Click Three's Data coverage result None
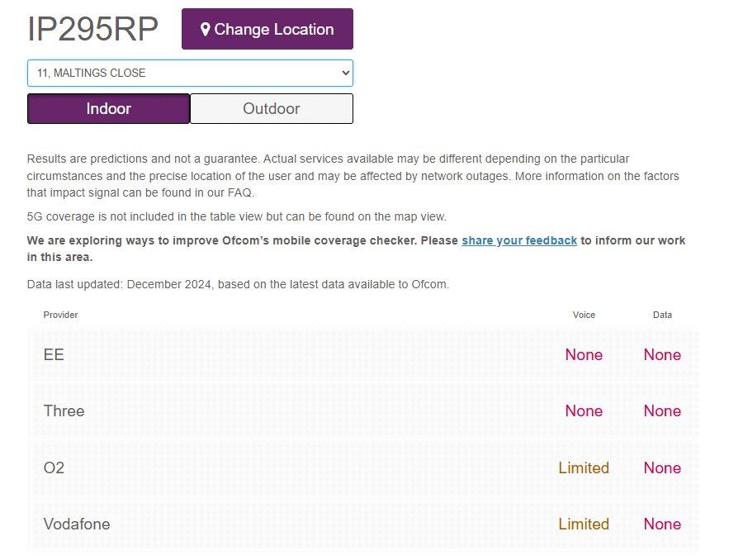This screenshot has height=560, width=729. 662,411
